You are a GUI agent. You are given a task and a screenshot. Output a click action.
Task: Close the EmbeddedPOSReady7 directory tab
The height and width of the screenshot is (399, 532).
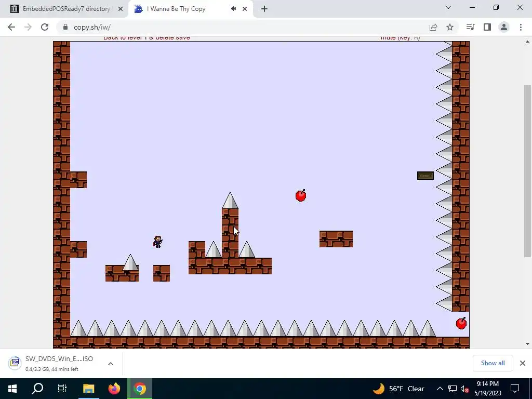(x=121, y=9)
